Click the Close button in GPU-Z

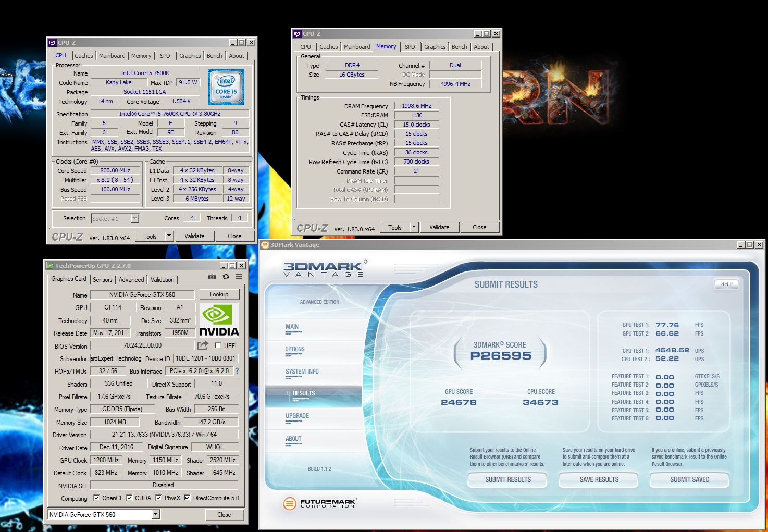(x=224, y=514)
